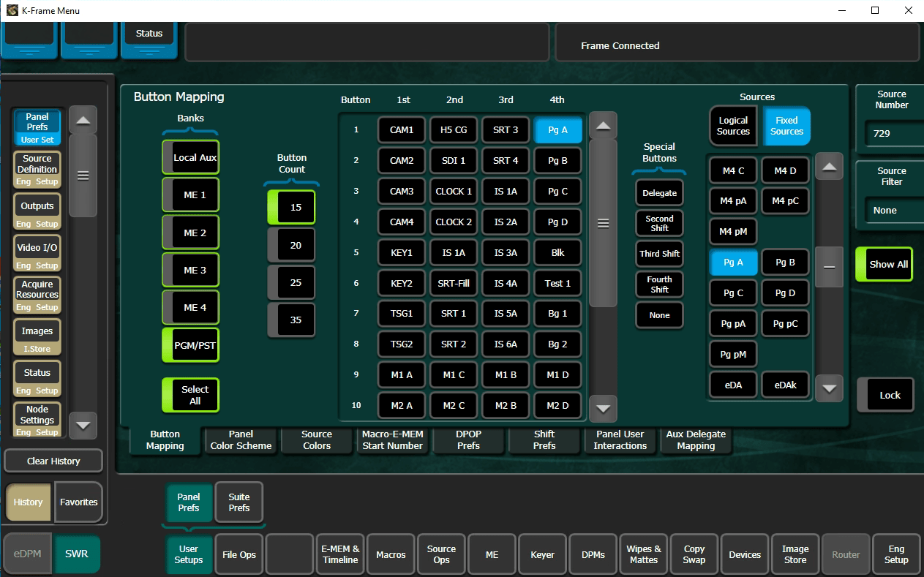Click the None special button
Image resolution: width=924 pixels, height=577 pixels.
pyautogui.click(x=659, y=315)
